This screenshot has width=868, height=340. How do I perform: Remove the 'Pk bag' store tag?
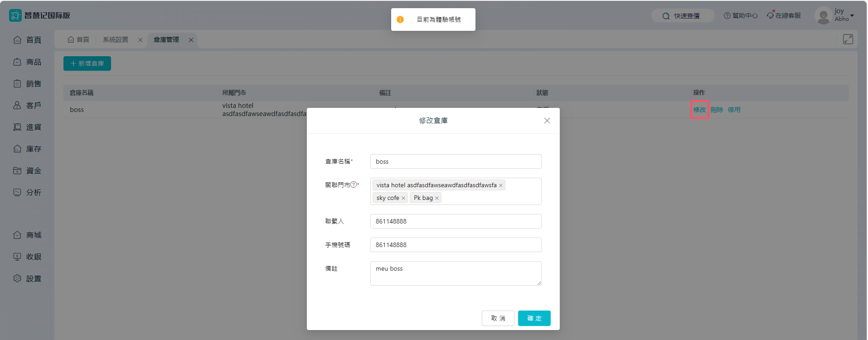pos(437,198)
